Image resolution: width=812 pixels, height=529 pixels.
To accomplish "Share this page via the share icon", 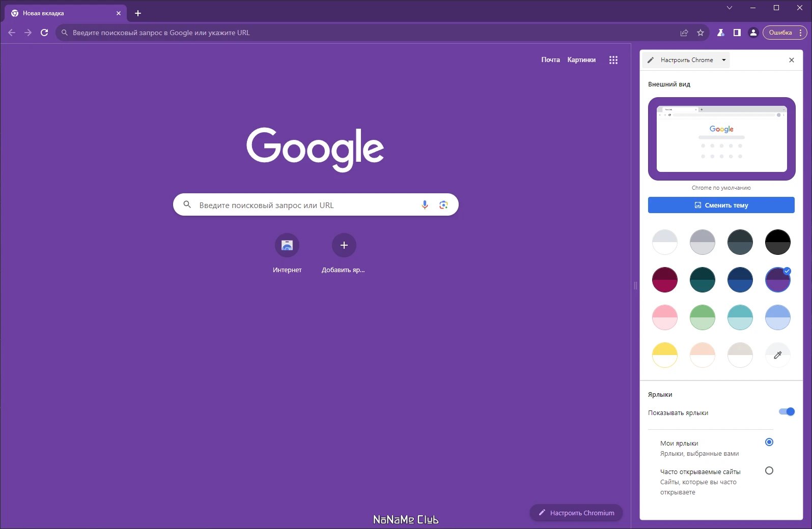I will [684, 33].
